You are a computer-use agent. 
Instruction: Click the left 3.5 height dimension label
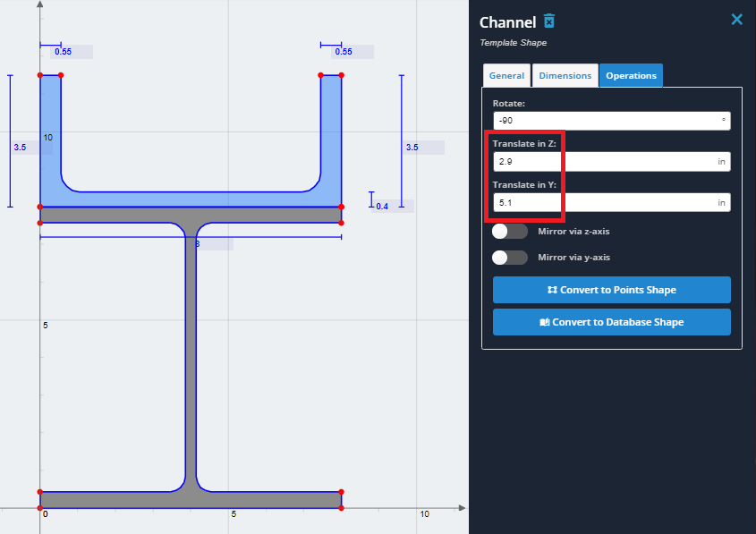20,148
